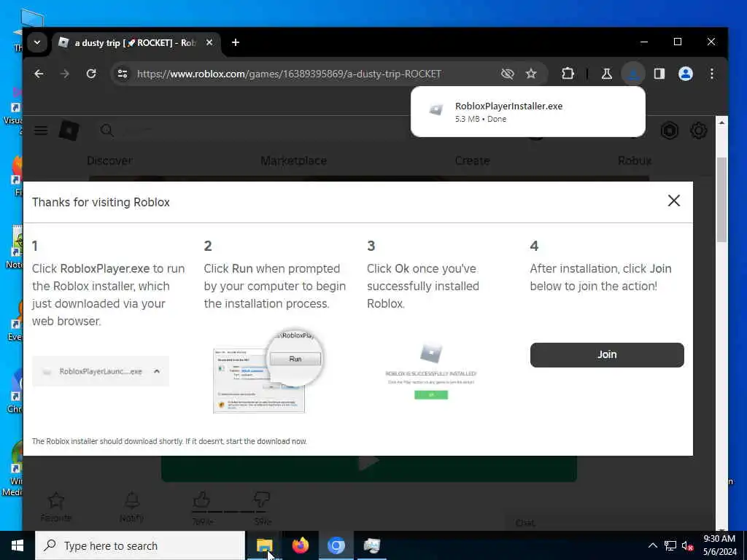Screen dimensions: 747x560
Task: Open the Chrome profile avatar
Action: [686, 74]
